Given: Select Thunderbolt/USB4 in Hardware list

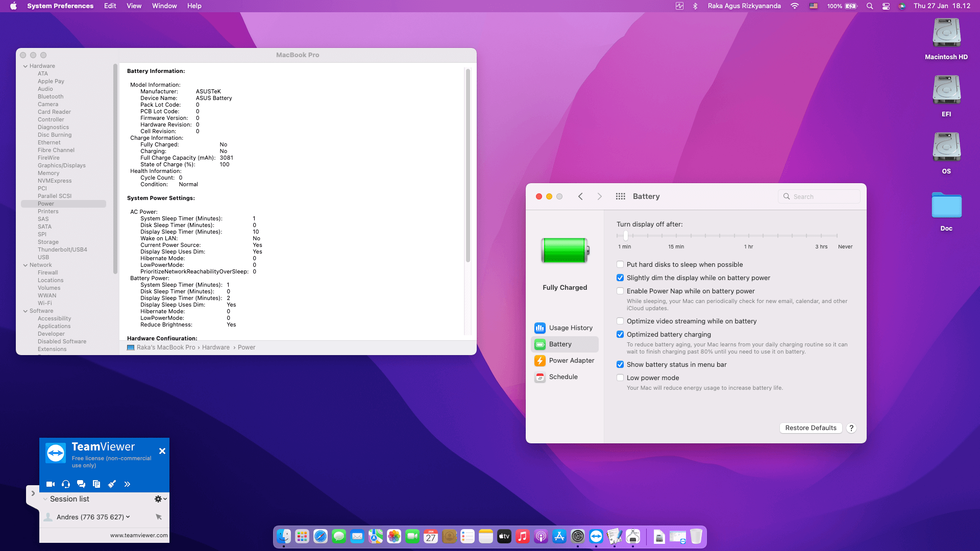Looking at the screenshot, I should 62,249.
